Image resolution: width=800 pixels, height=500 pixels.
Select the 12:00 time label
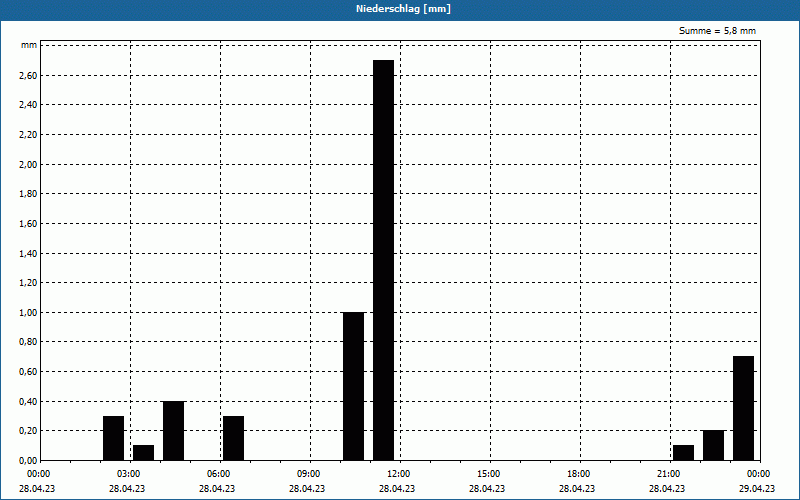[398, 474]
